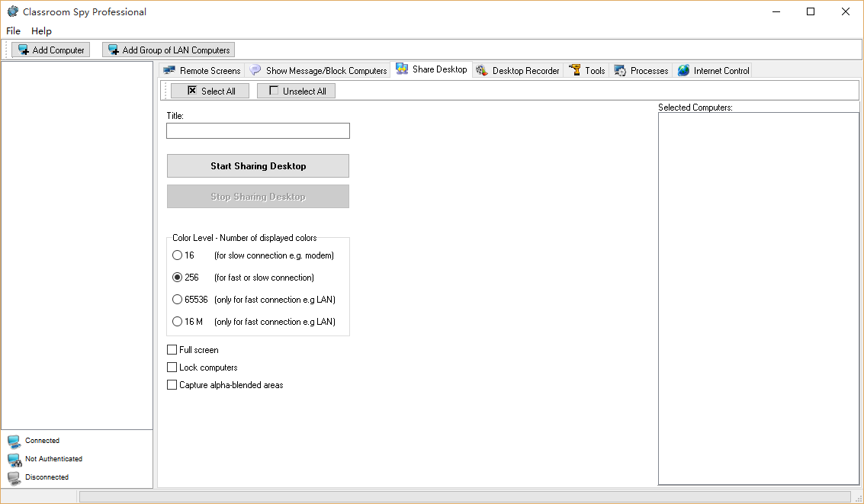Image resolution: width=864 pixels, height=504 pixels.
Task: Click the '(for fast or slow connection)' text
Action: tap(264, 278)
